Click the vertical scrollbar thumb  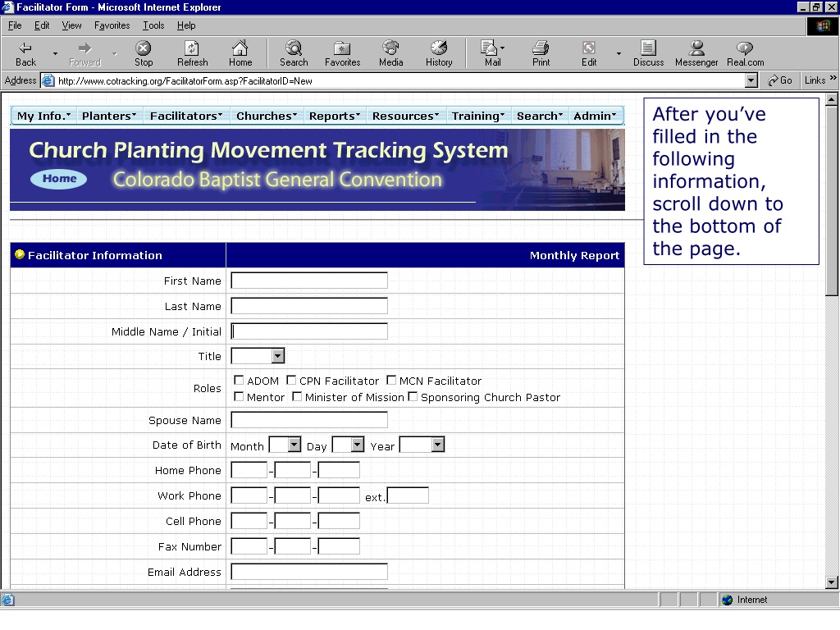(832, 199)
